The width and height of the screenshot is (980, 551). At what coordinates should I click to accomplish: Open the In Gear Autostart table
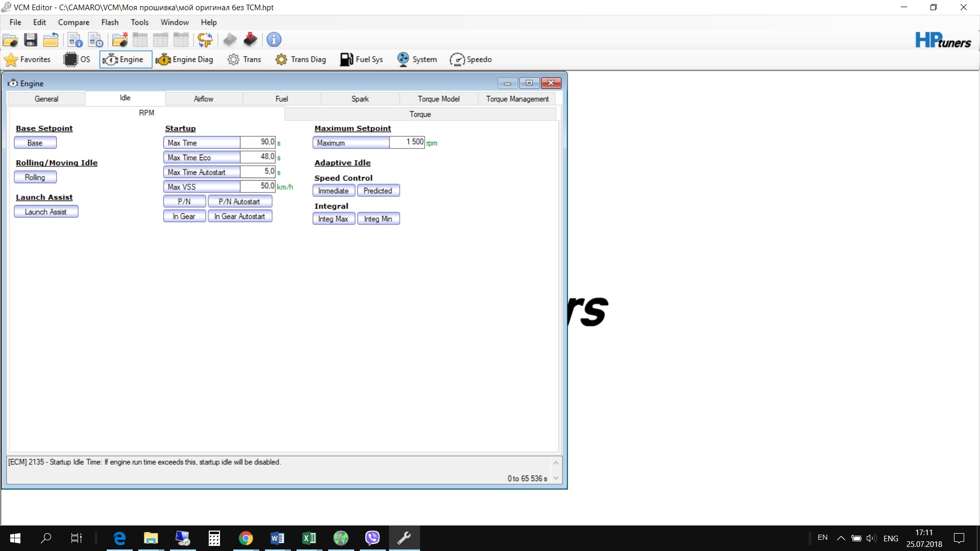point(239,216)
